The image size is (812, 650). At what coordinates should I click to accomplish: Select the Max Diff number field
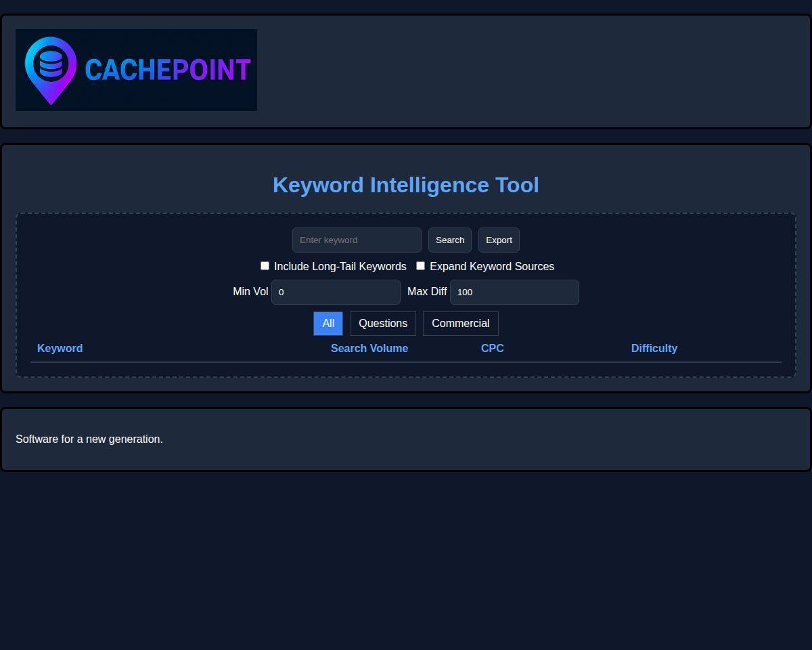click(514, 292)
